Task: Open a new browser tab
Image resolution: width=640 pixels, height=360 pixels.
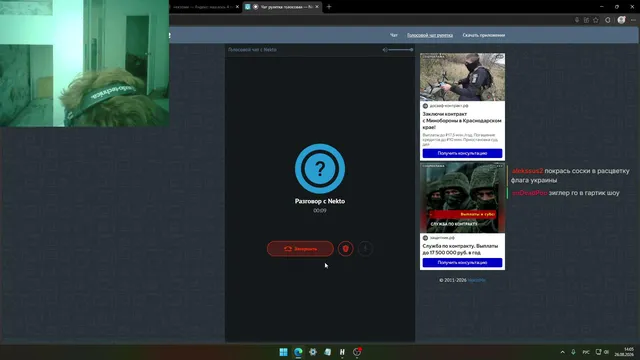Action: 329,7
